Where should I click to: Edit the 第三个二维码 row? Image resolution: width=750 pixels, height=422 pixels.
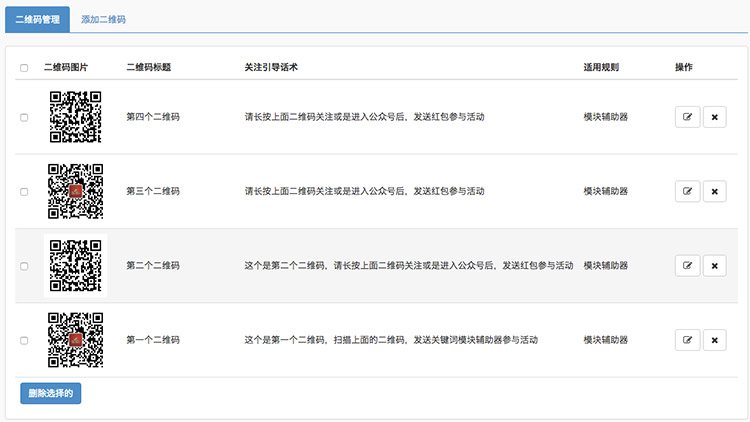(687, 191)
